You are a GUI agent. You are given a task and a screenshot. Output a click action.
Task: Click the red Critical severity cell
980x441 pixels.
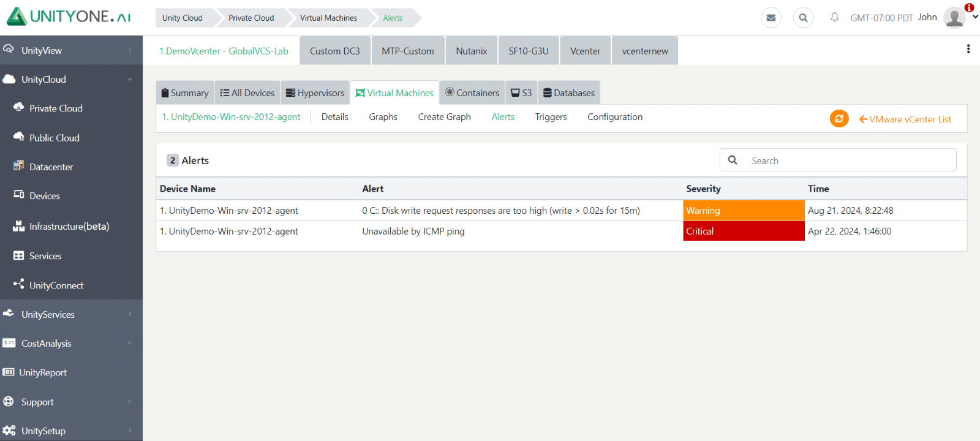click(744, 231)
